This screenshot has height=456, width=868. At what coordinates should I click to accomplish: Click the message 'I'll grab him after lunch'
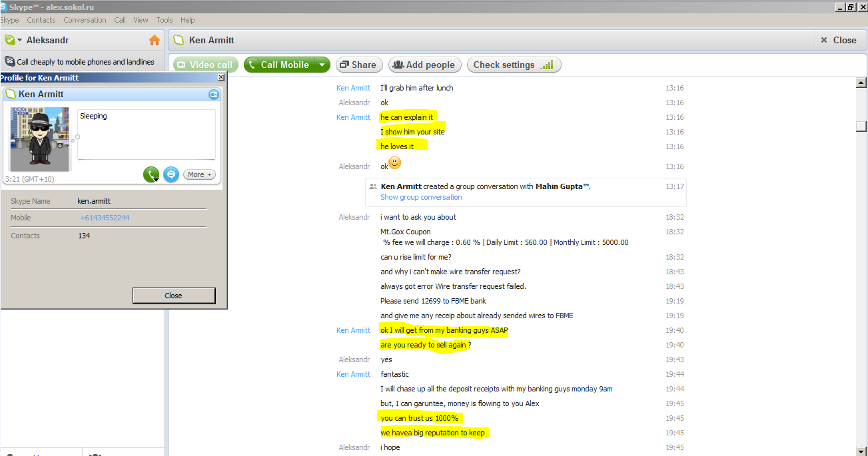[417, 88]
